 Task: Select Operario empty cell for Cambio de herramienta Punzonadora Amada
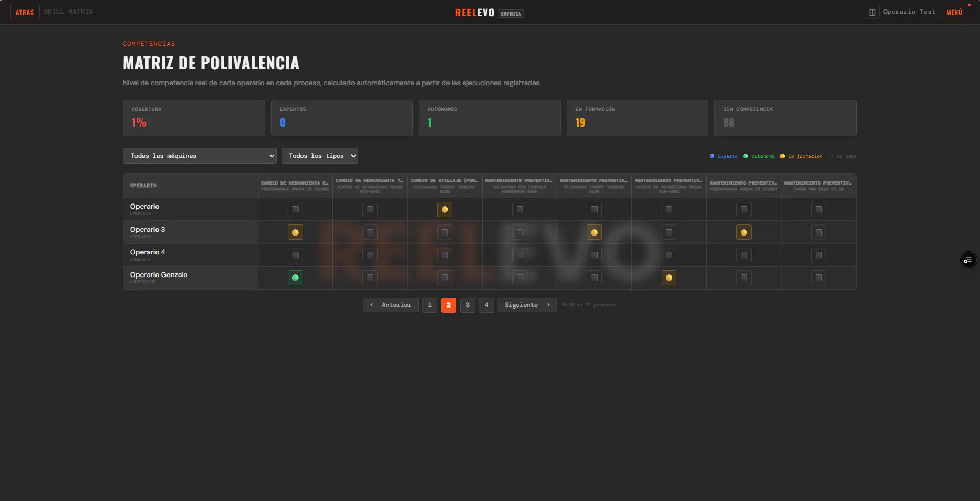tap(295, 210)
